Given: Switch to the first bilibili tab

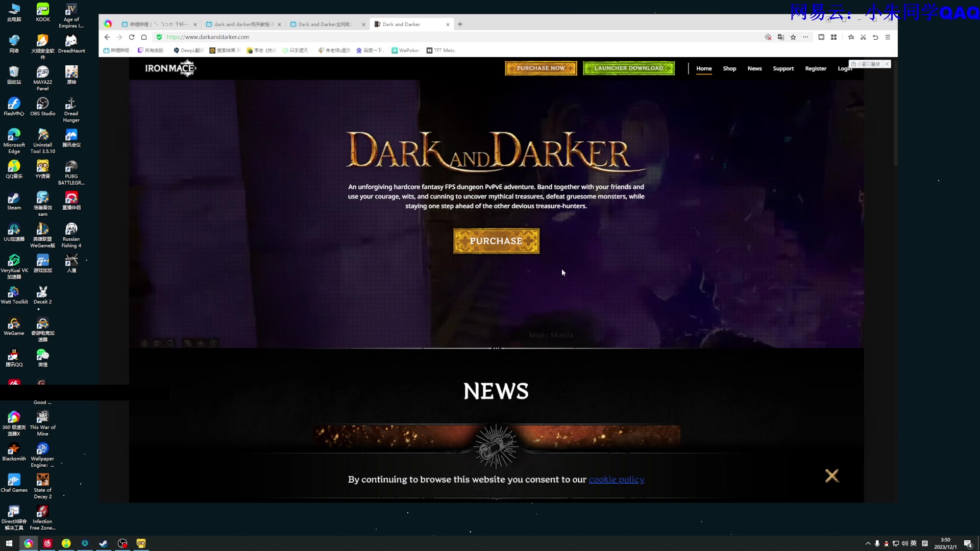Looking at the screenshot, I should tap(158, 24).
